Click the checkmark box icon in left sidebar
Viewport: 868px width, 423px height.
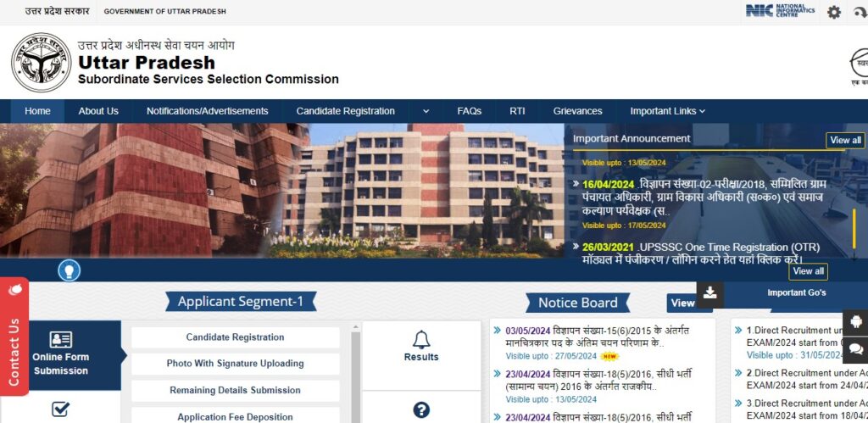(x=60, y=409)
